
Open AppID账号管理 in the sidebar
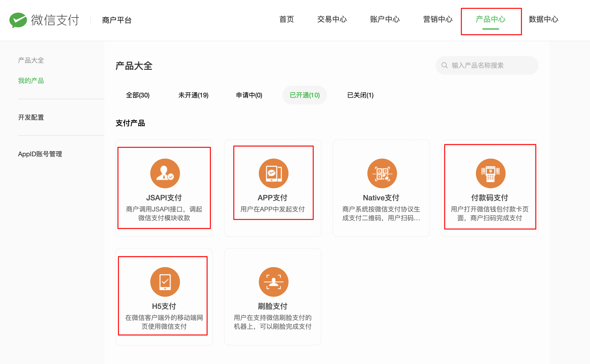[x=40, y=154]
